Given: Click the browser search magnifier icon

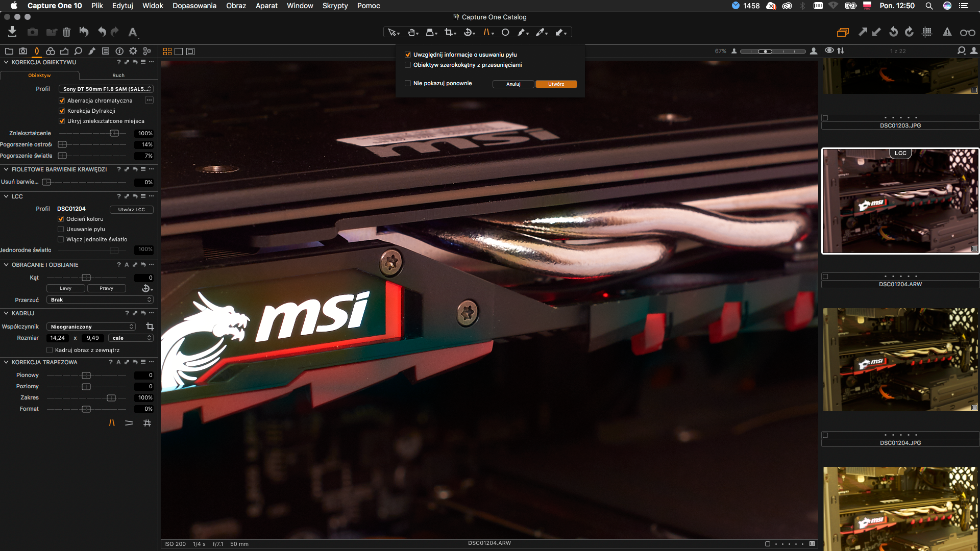Looking at the screenshot, I should [961, 51].
